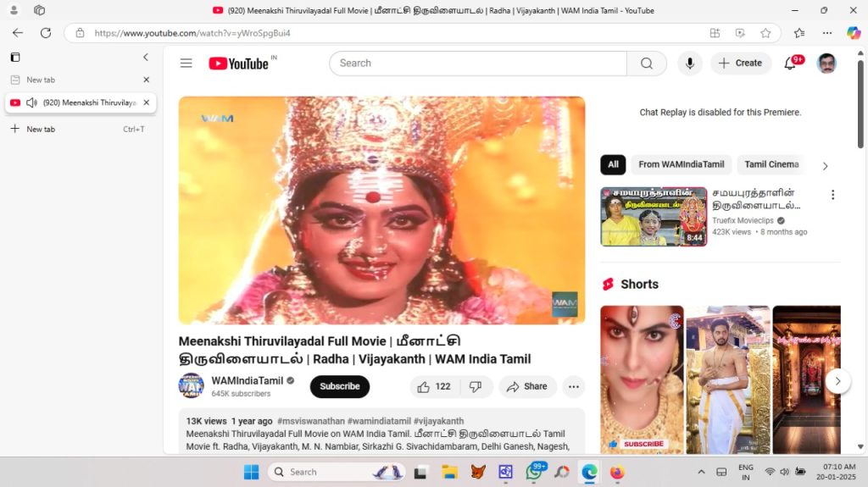Expand the video description box
868x487 pixels.
point(381,432)
